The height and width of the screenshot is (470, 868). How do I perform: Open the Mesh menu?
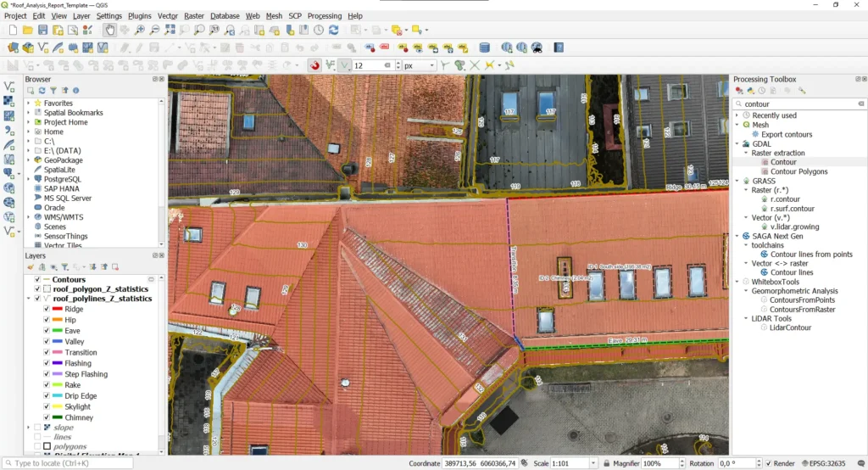pos(274,16)
